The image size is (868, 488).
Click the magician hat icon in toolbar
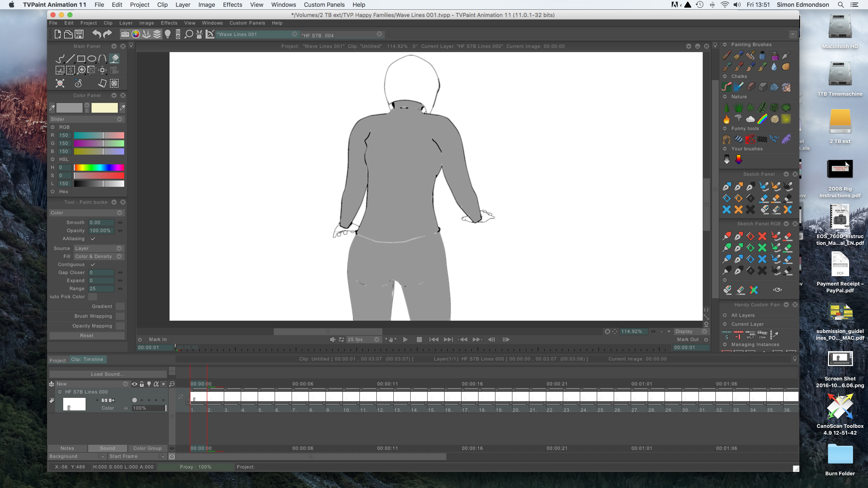point(199,34)
